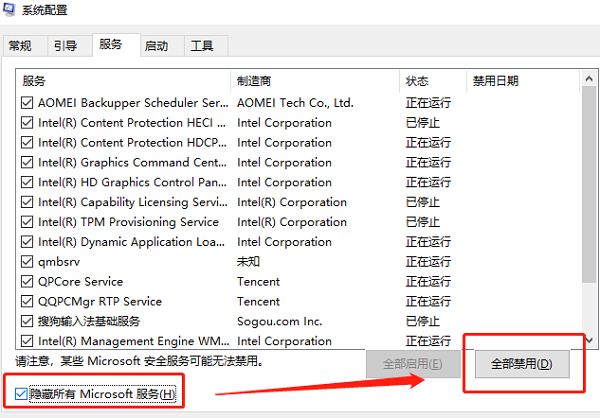Click 正在运行 status in AOMEI Backupper row
The width and height of the screenshot is (600, 418).
point(428,103)
